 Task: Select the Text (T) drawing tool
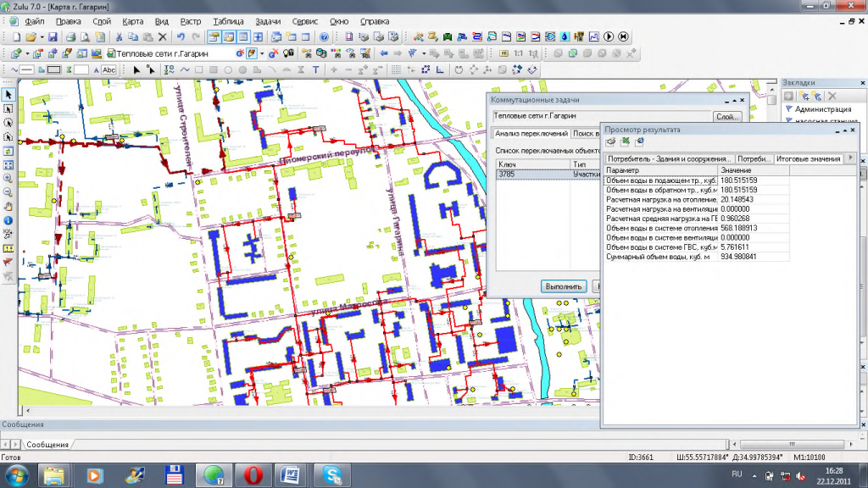click(x=316, y=69)
